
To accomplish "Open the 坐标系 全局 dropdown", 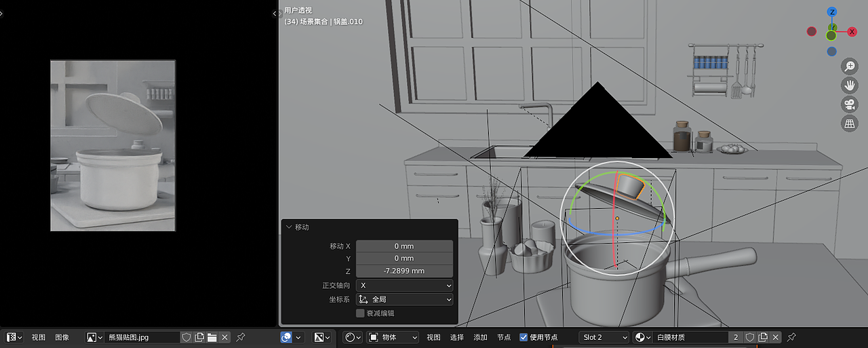I will click(405, 299).
